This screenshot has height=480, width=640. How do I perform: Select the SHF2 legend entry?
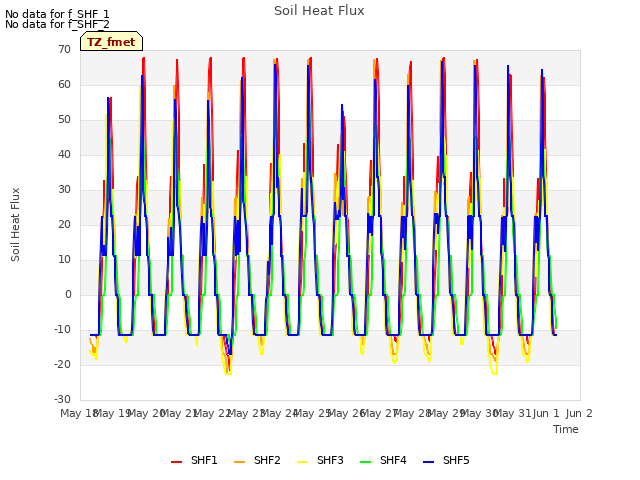click(257, 460)
